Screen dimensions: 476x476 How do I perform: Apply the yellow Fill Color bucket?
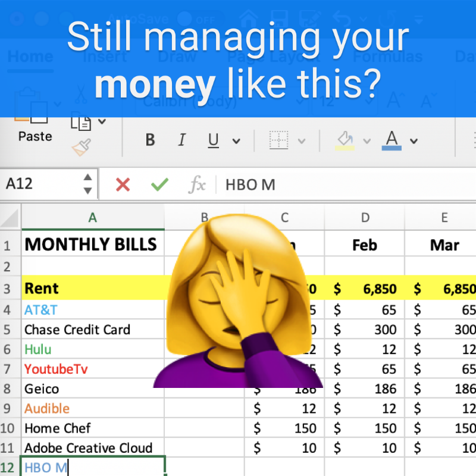click(345, 140)
